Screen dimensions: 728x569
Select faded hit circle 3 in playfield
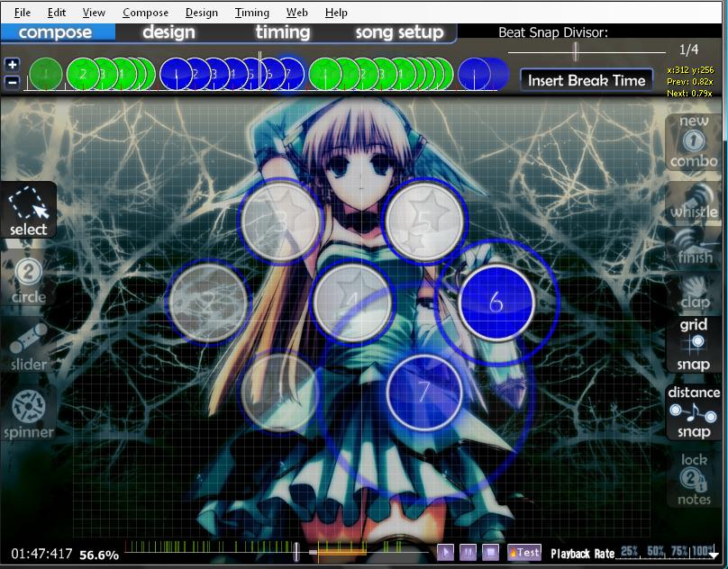[280, 221]
